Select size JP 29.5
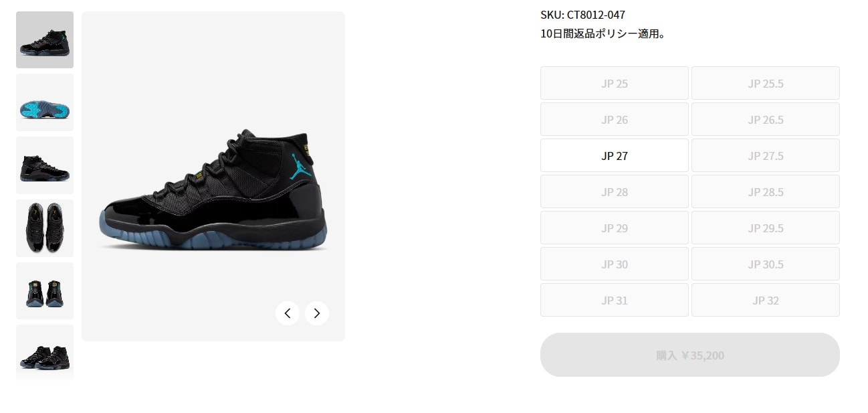 [x=766, y=228]
